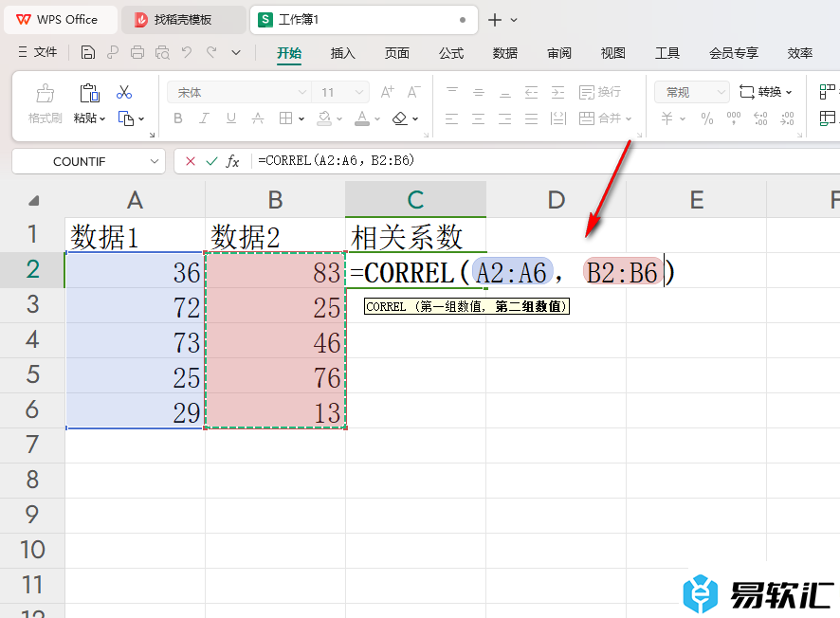Select the Format Painter tool

click(45, 104)
